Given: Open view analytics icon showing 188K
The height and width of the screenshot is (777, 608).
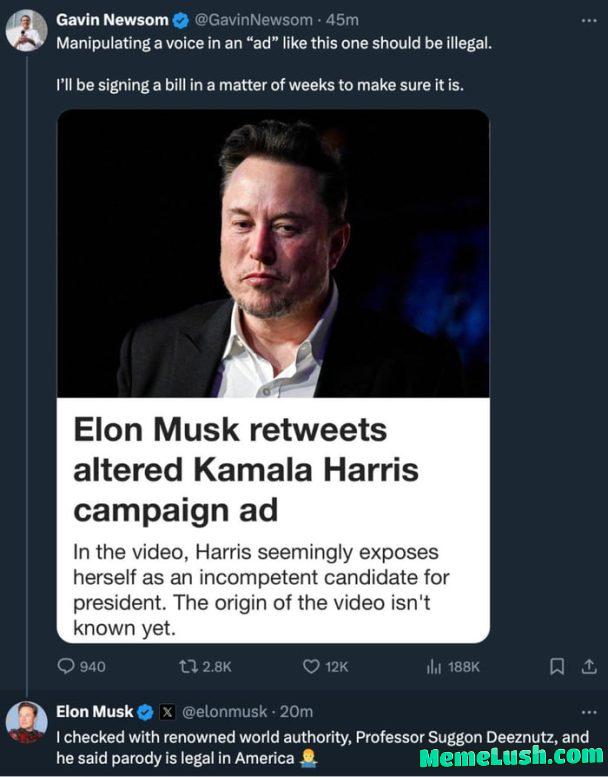Looking at the screenshot, I should tap(435, 666).
